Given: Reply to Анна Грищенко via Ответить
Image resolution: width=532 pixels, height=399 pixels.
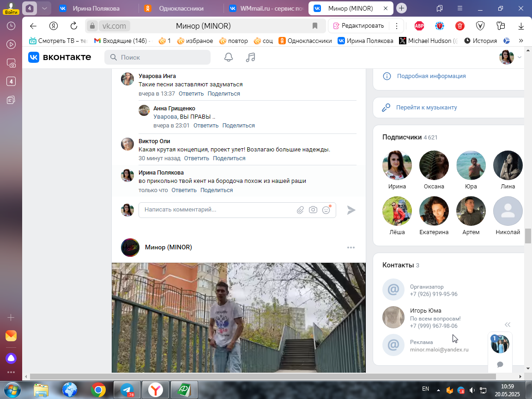Looking at the screenshot, I should pyautogui.click(x=206, y=126).
